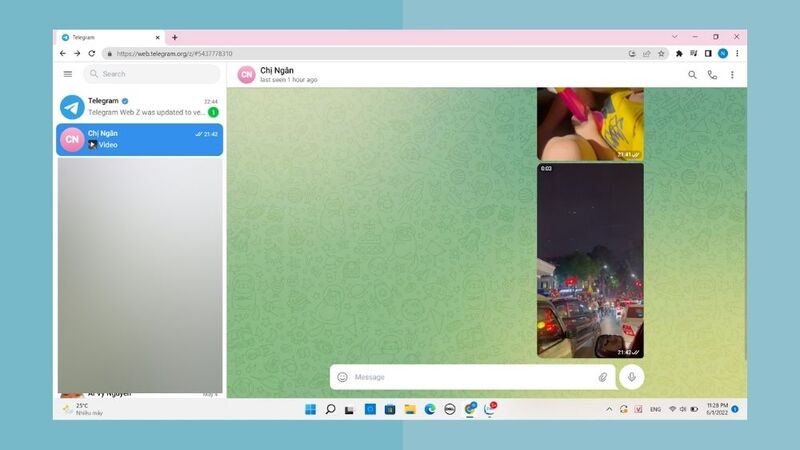Select the Chị Ngân conversation
The height and width of the screenshot is (450, 800).
pyautogui.click(x=139, y=139)
